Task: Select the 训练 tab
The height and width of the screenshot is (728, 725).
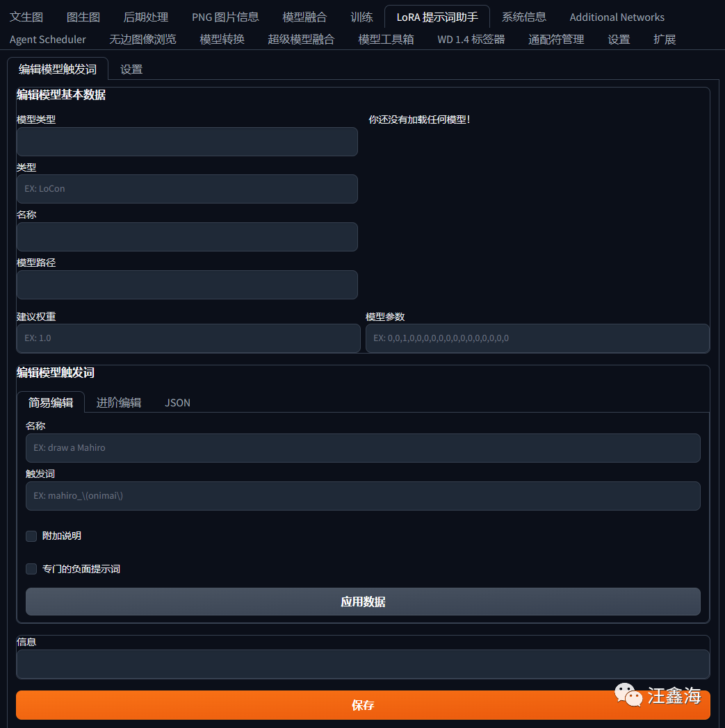Action: tap(361, 17)
